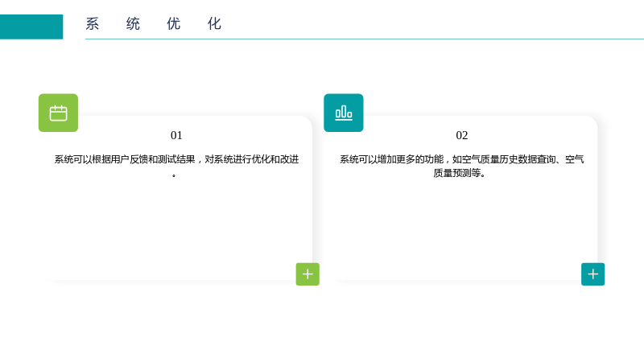The height and width of the screenshot is (362, 644).
Task: Click the teal bar chart icon
Action: pyautogui.click(x=344, y=113)
